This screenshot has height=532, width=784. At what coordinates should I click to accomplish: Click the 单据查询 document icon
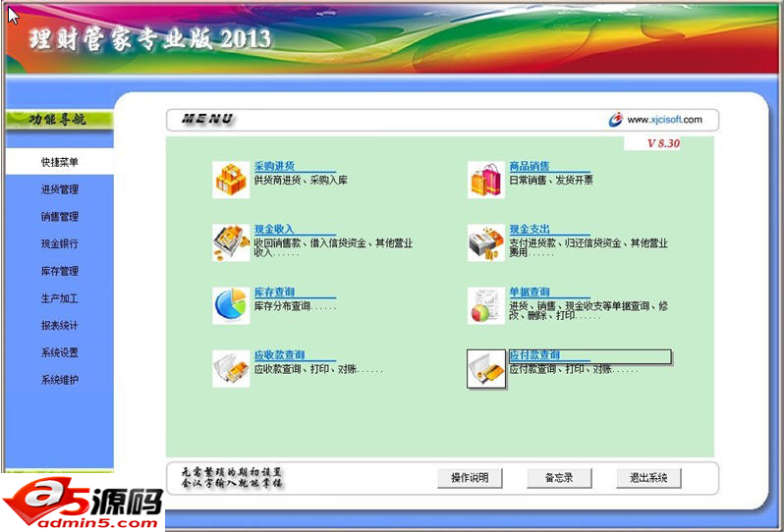pos(485,305)
